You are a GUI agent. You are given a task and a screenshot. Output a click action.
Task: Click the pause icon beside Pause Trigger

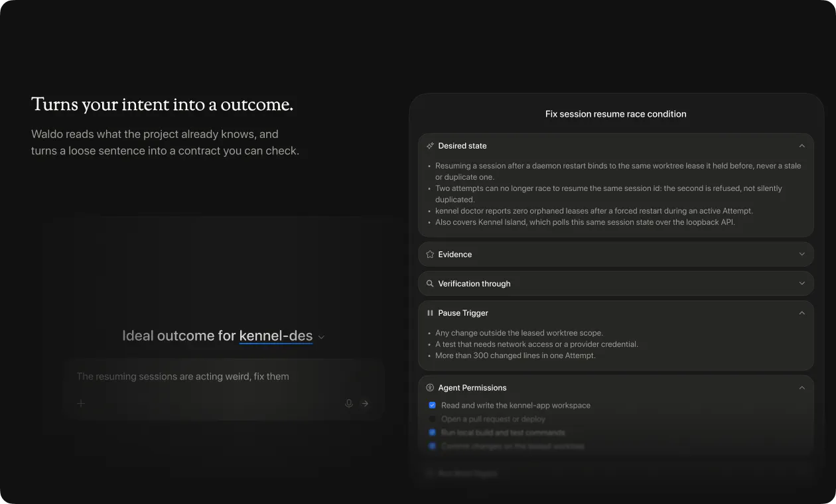[x=430, y=313]
